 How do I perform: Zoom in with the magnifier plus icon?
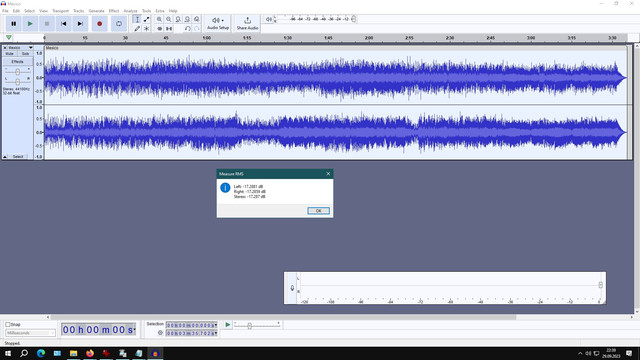coord(159,19)
